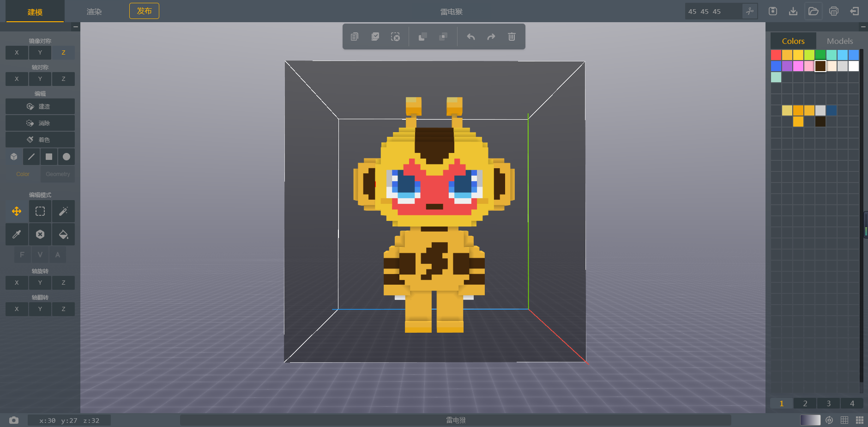Save the model with the save icon

pos(773,11)
